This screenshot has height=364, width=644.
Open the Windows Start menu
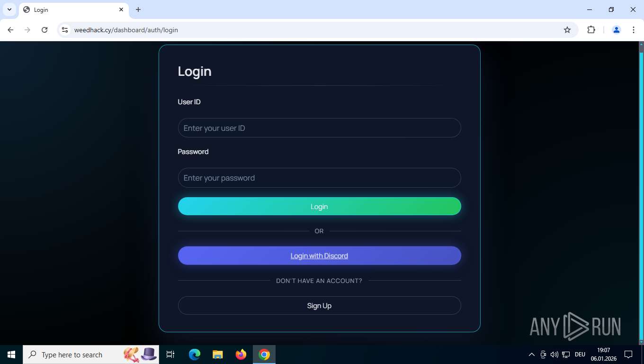pyautogui.click(x=11, y=355)
